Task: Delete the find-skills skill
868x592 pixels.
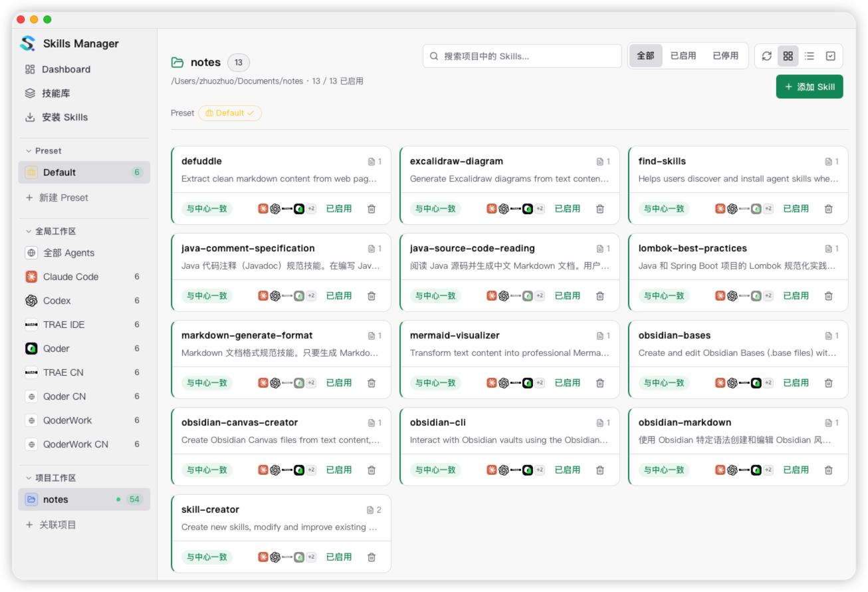Action: [829, 208]
